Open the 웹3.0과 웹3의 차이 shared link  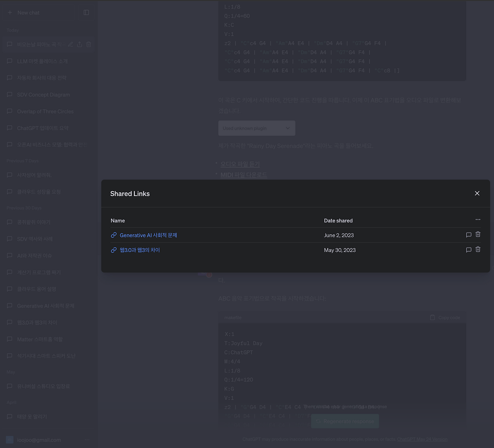point(140,250)
